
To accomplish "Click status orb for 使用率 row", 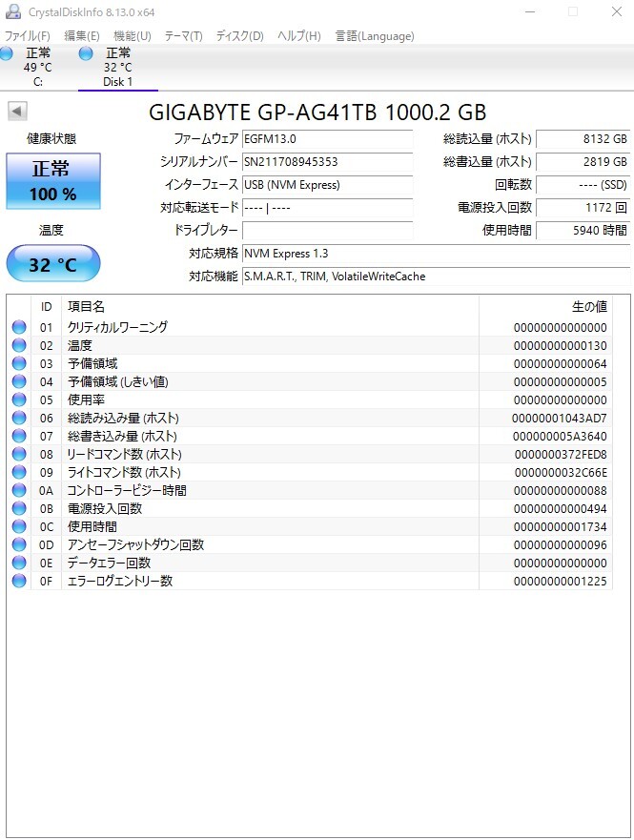I will coord(19,400).
